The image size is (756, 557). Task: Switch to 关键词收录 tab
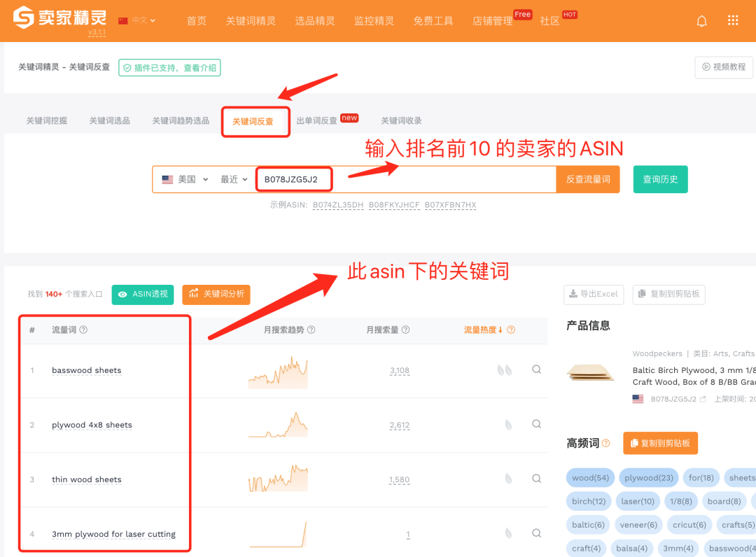402,120
